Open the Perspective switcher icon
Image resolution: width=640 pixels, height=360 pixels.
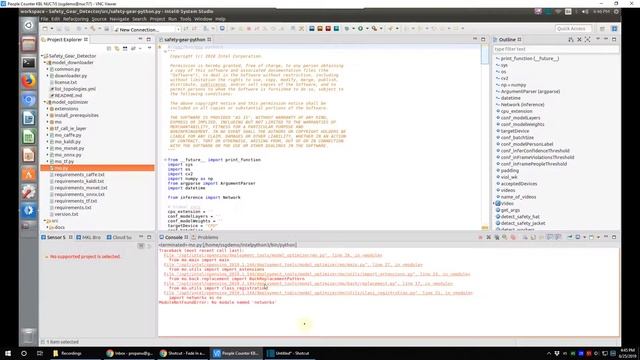point(602,29)
